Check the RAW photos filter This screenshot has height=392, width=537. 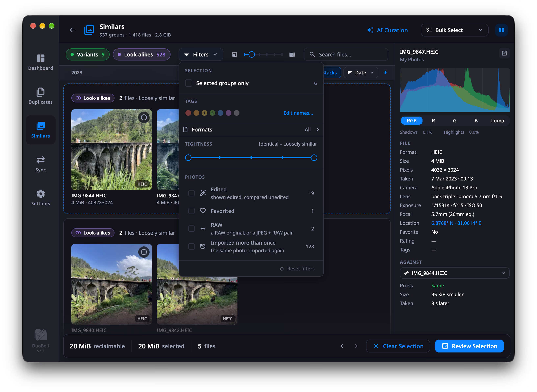[x=191, y=229]
